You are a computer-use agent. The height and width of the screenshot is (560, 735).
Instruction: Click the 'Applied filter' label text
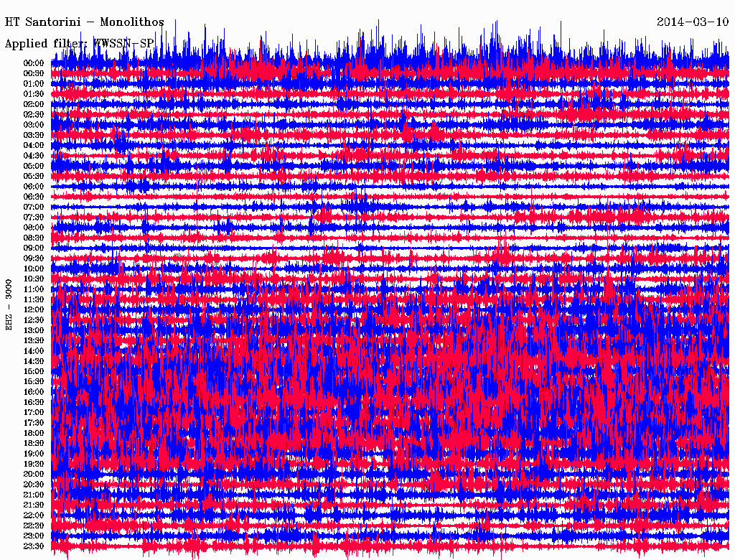43,44
